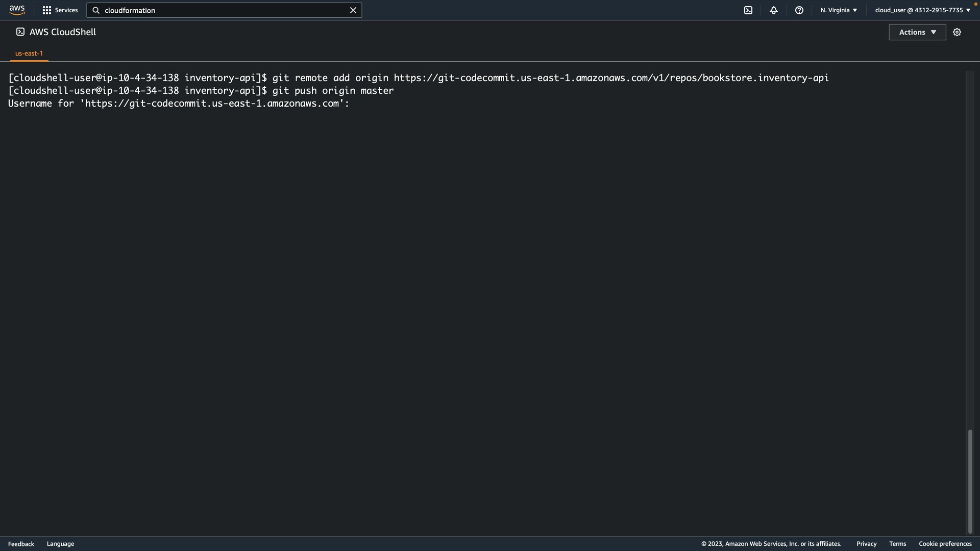The height and width of the screenshot is (551, 980).
Task: Click the terminal vertical scrollbar thumb
Action: 970,481
